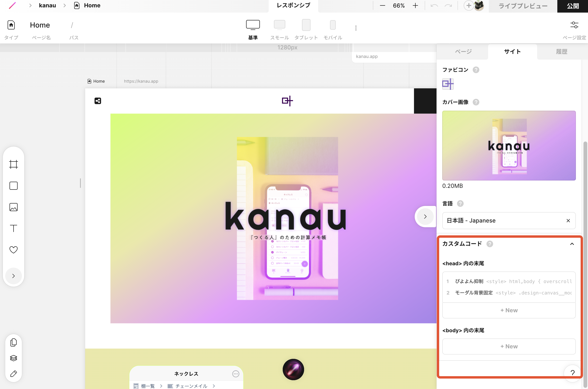Add New code under head section
Screen dimensions: 588x389
509,310
